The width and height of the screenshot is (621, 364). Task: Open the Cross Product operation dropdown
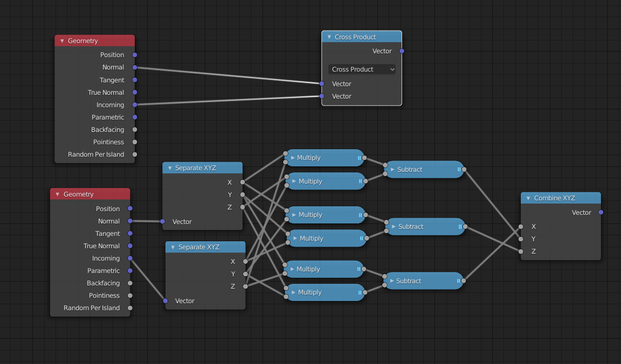coord(361,69)
